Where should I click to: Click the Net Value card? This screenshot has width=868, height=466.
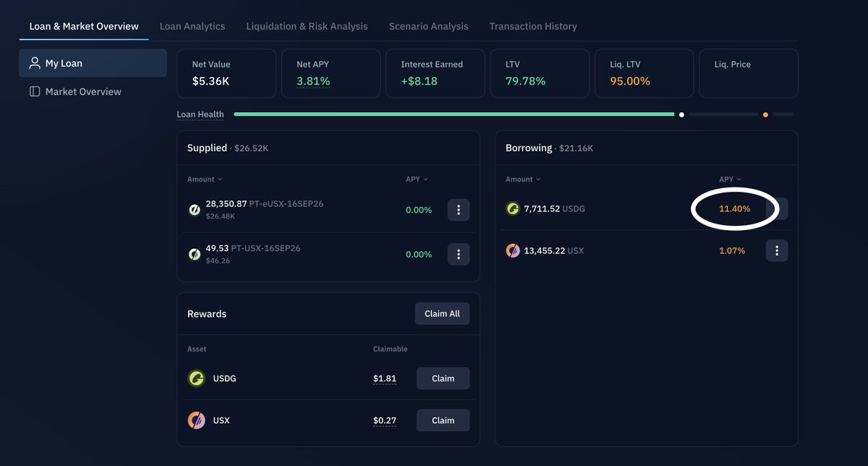(x=226, y=73)
